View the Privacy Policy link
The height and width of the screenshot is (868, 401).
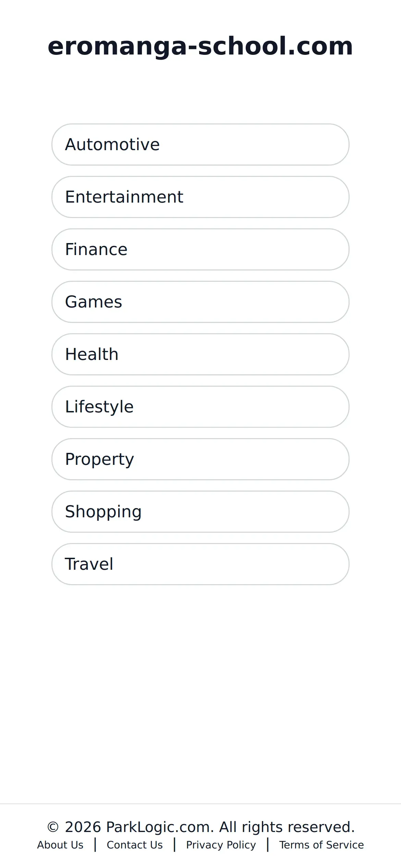coord(221,845)
